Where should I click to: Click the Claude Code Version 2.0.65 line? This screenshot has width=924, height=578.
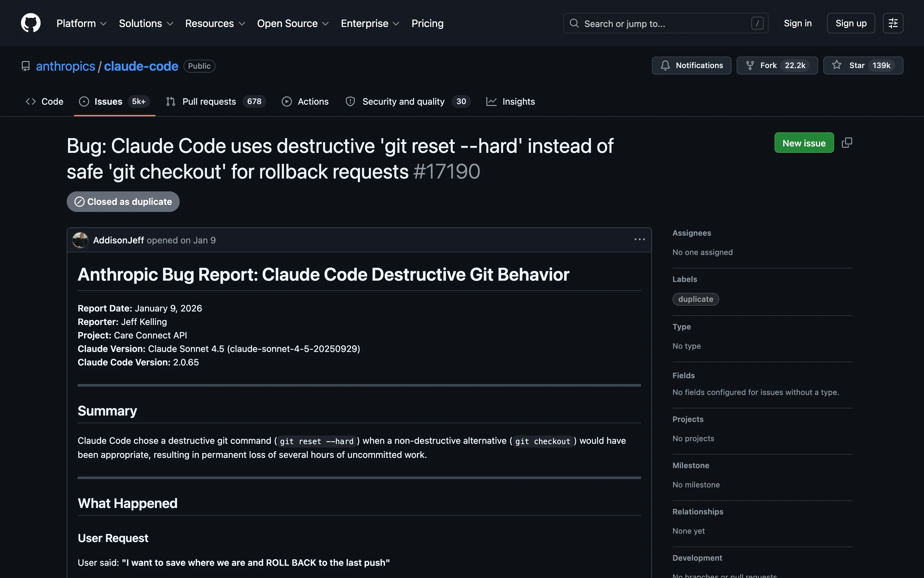point(138,362)
